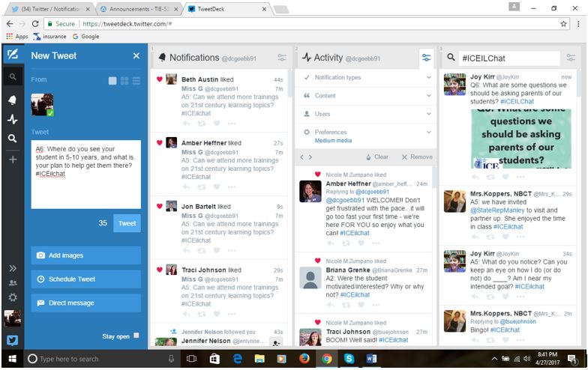This screenshot has width=588, height=370.
Task: Open the insurance bookmark
Action: click(x=49, y=36)
